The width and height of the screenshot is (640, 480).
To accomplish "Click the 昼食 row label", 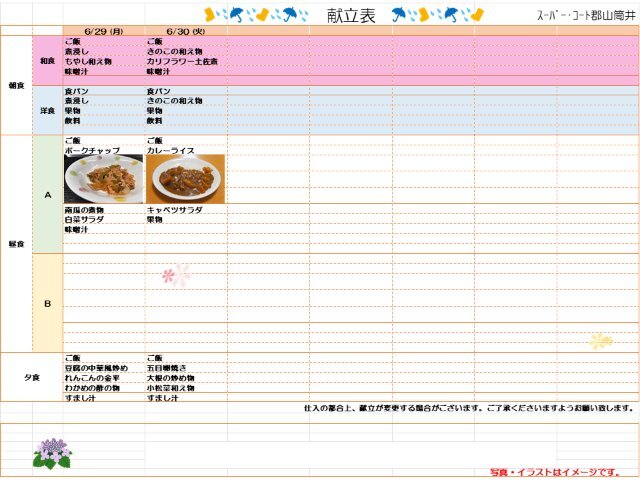I will coord(16,244).
